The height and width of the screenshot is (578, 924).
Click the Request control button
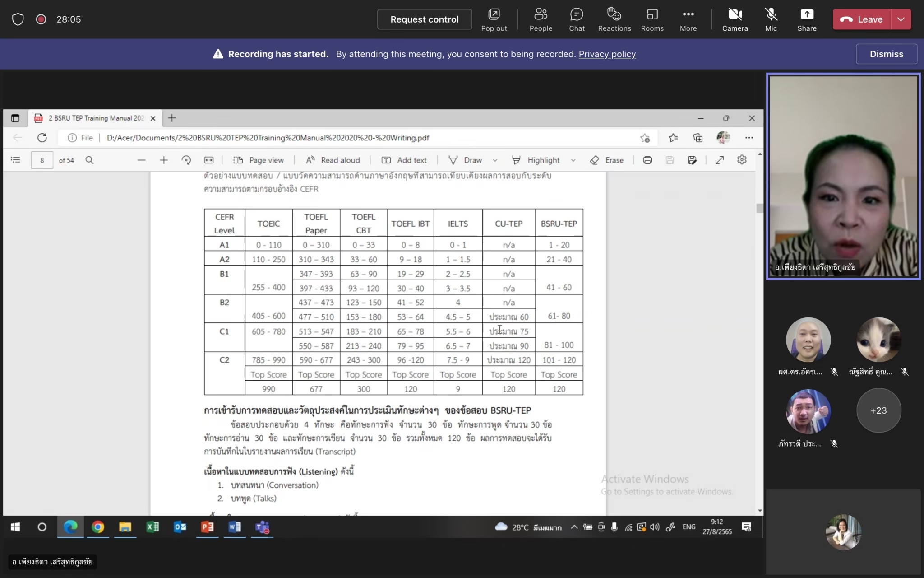coord(424,19)
